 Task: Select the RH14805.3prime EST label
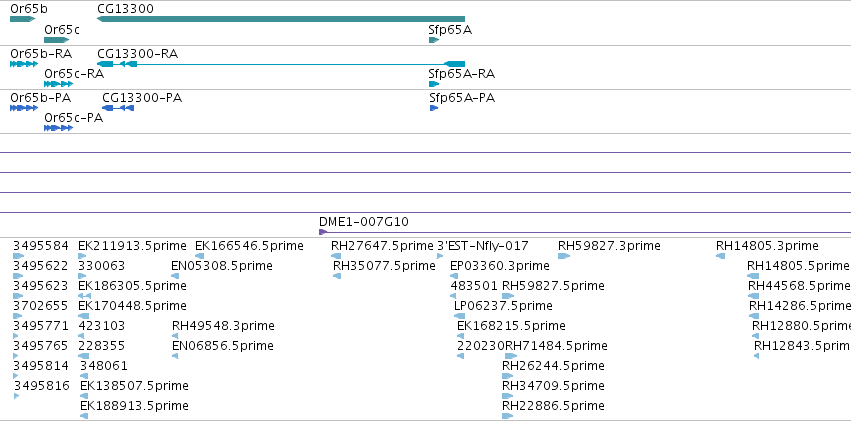coord(767,246)
